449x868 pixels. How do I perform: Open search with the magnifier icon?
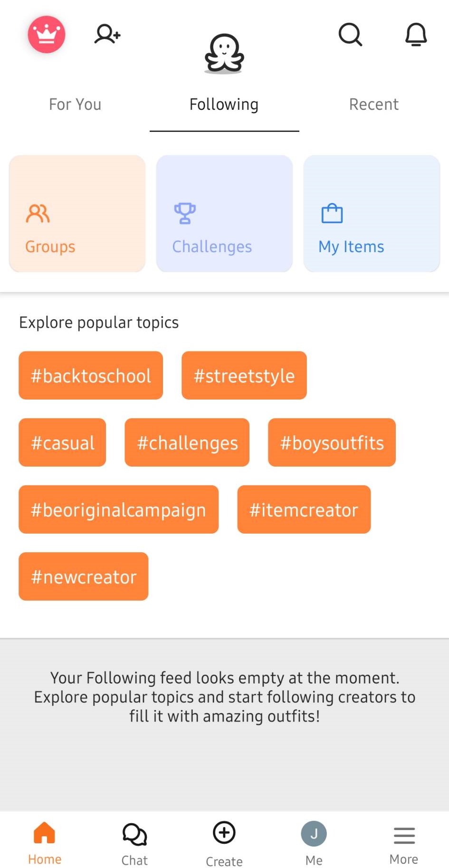coord(350,34)
